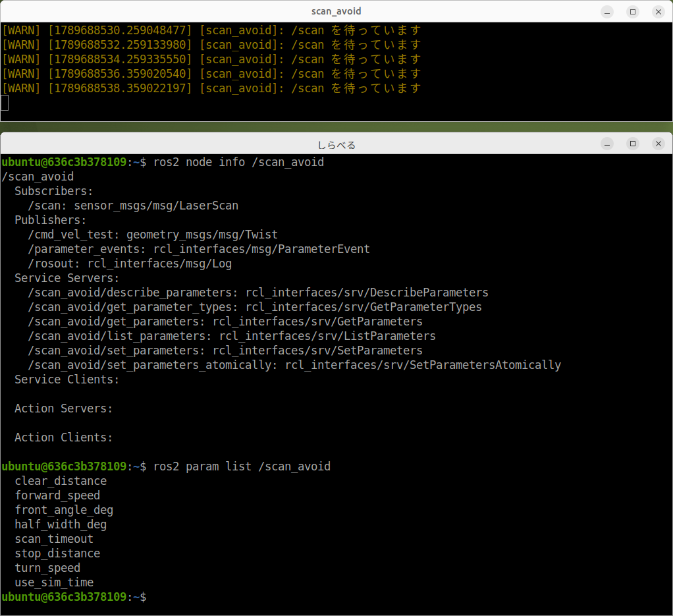Image resolution: width=673 pixels, height=616 pixels.
Task: Click the '/scan_avoid/set_parameters_atomically' service line
Action: click(294, 365)
